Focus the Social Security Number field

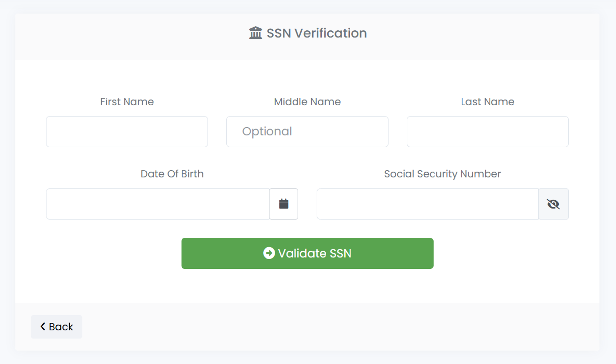(x=427, y=204)
